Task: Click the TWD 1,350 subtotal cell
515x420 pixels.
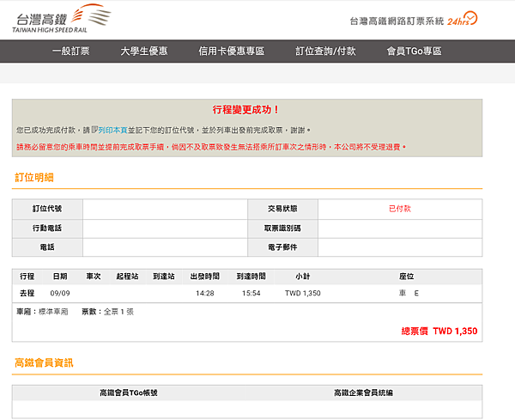Action: 303,293
